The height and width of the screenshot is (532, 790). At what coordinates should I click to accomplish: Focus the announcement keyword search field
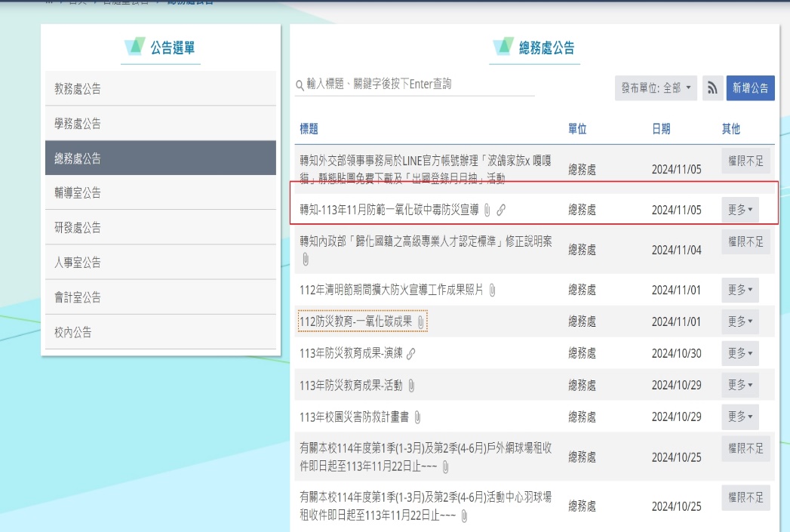tap(420, 85)
